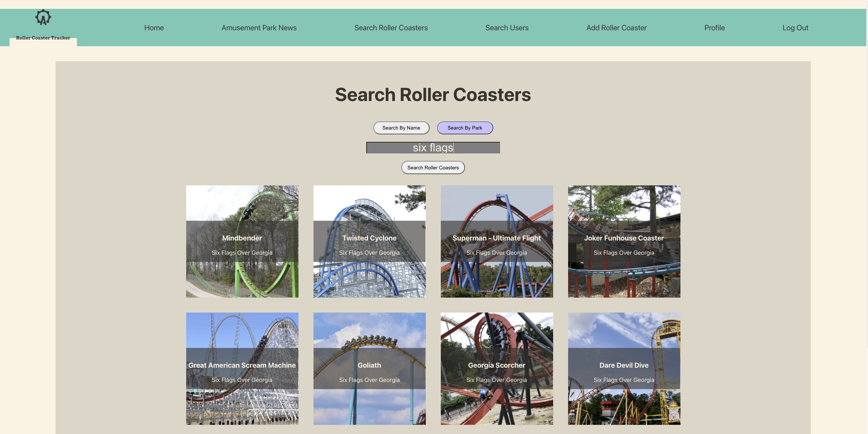Open the Goliath coaster card
The image size is (868, 434).
click(x=370, y=369)
